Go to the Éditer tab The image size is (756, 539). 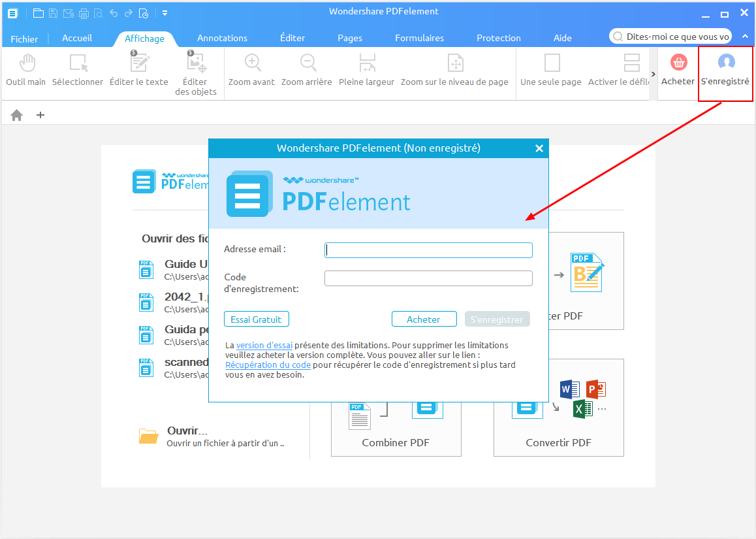[292, 38]
